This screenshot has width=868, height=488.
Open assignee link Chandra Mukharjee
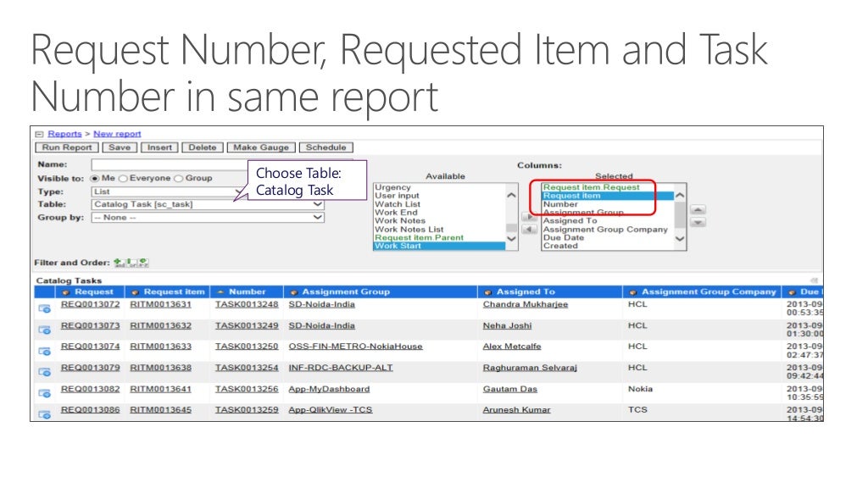click(x=526, y=304)
